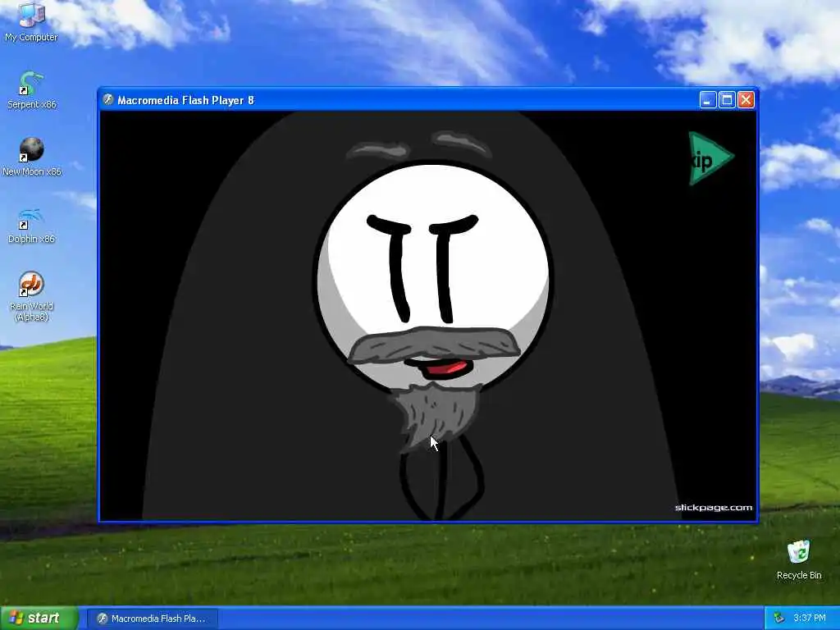
Task: Select the New Moon x86 desktop shortcut
Action: [x=32, y=157]
